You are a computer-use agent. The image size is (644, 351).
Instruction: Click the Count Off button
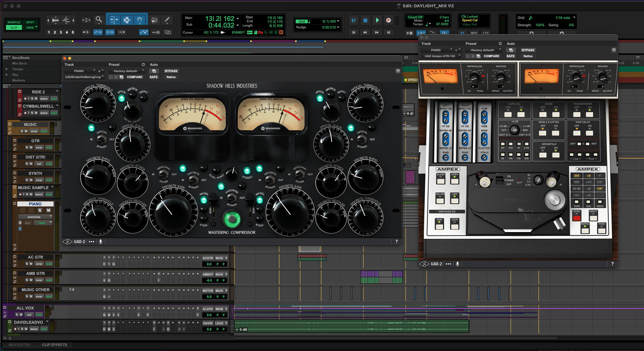click(415, 17)
